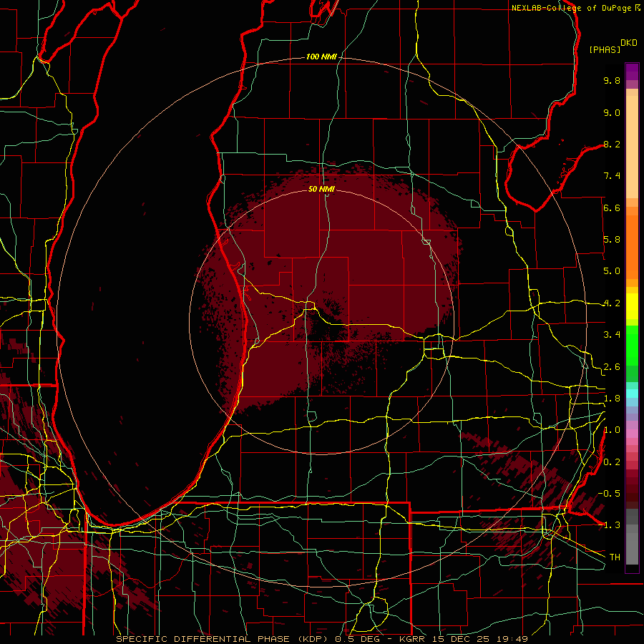This screenshot has height=644, width=644.
Task: Select the 5.8 scale label
Action: pyautogui.click(x=612, y=240)
